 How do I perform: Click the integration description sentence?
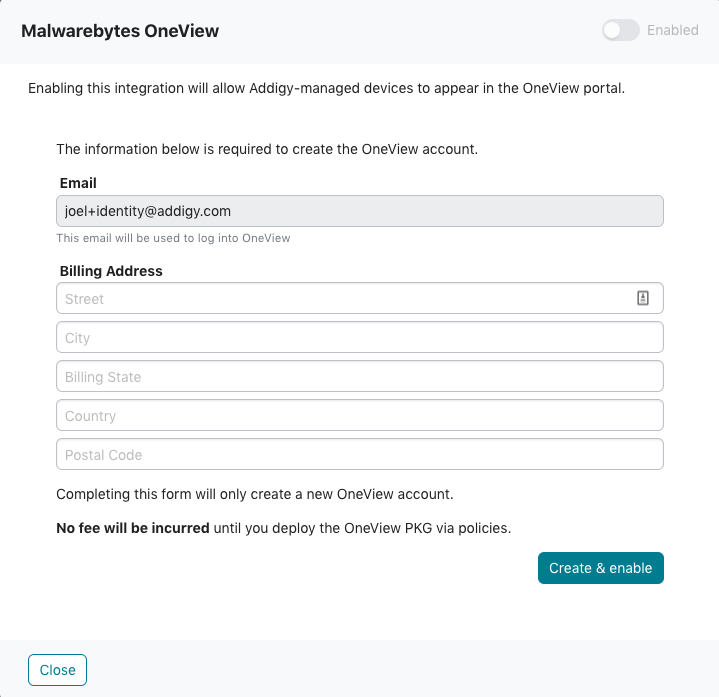tap(326, 88)
